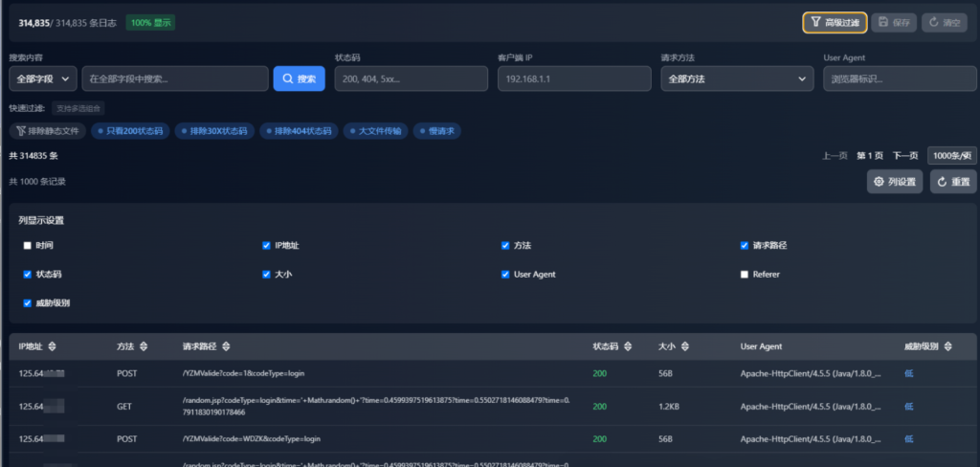
Task: Toggle the 慢请求 quick filter chip
Action: click(437, 130)
